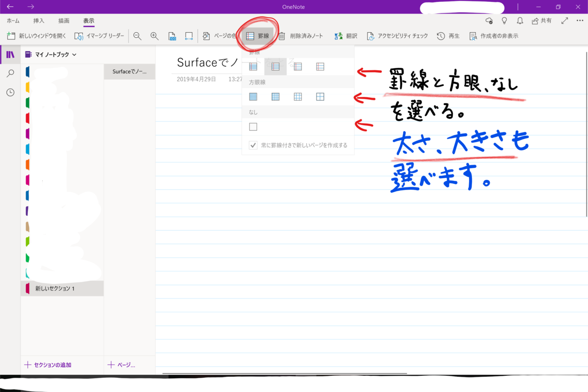This screenshot has height=392, width=588.
Task: Run アクセシビリティ チェック
Action: [x=397, y=36]
